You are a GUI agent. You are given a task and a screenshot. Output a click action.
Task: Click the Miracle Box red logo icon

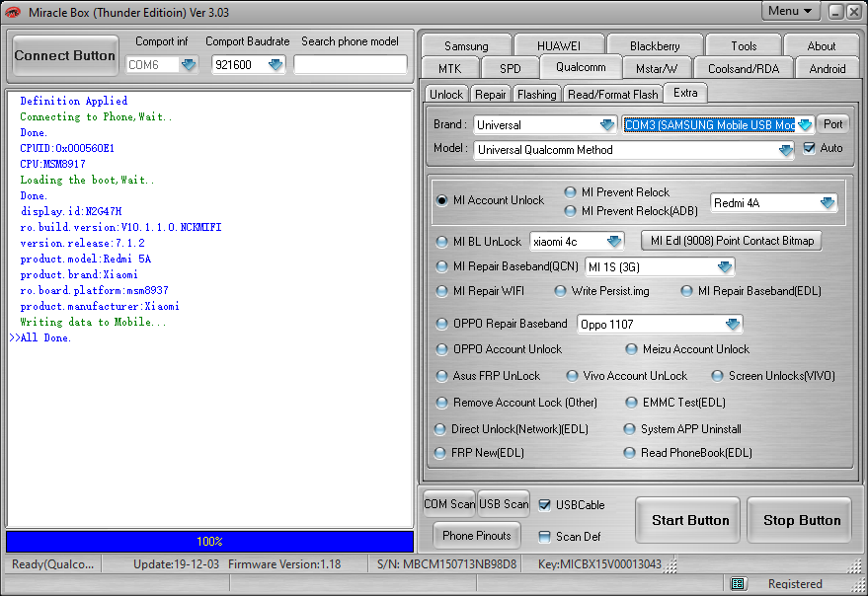point(13,12)
